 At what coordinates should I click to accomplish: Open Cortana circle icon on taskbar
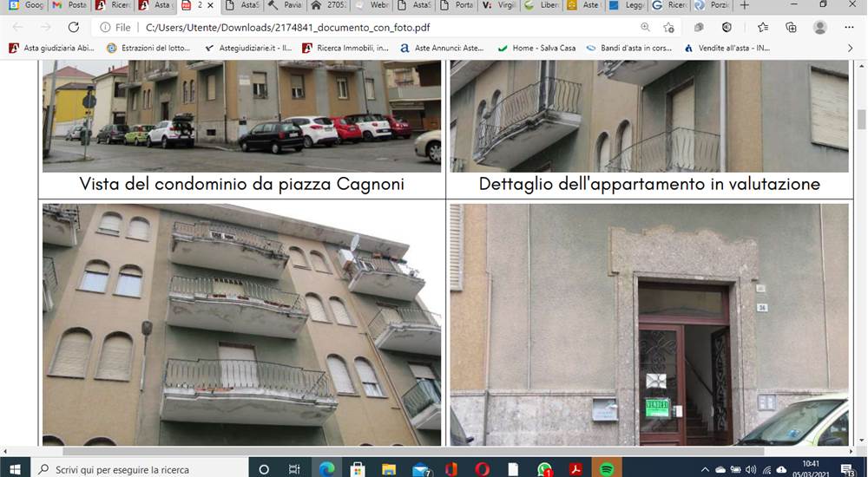(264, 469)
